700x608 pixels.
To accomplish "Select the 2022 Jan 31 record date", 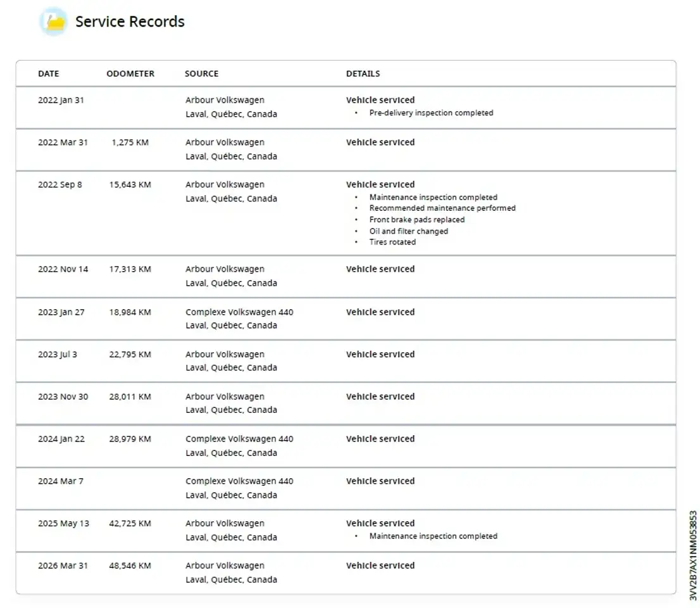I will pyautogui.click(x=61, y=100).
